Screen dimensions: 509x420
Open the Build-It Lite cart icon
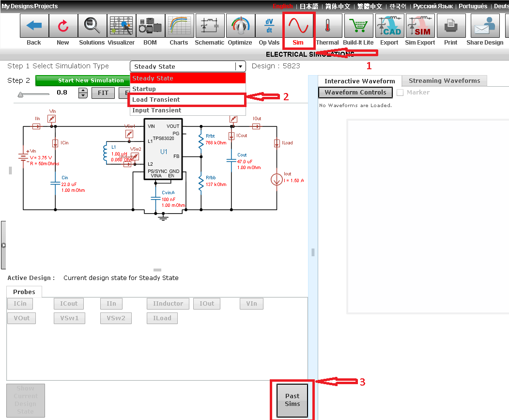coord(358,26)
